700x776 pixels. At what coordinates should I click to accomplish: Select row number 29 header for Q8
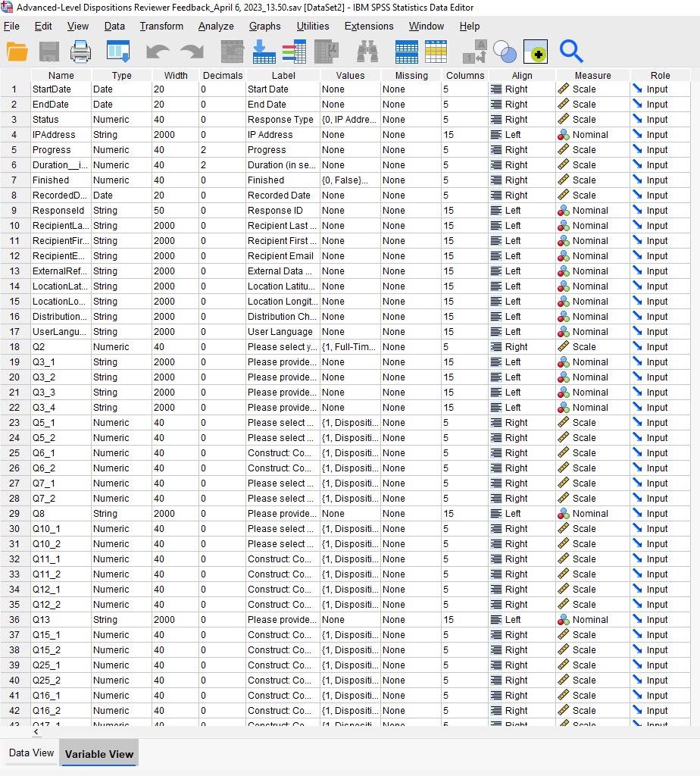point(15,514)
